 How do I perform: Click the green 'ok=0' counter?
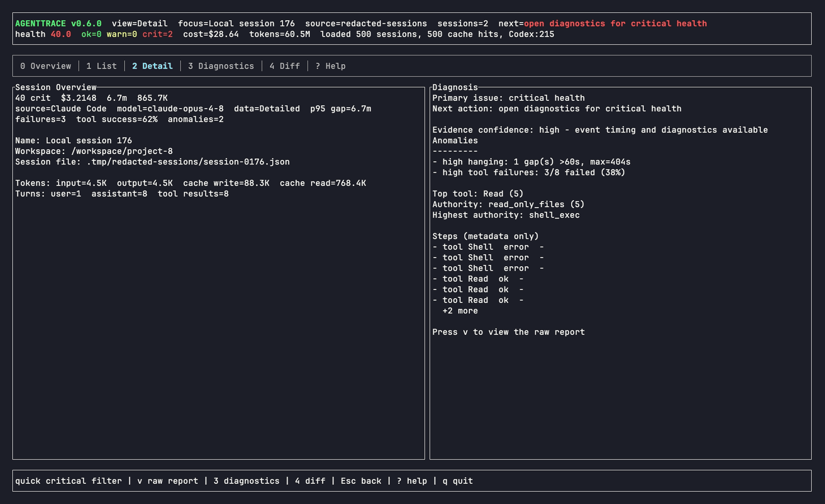click(91, 34)
